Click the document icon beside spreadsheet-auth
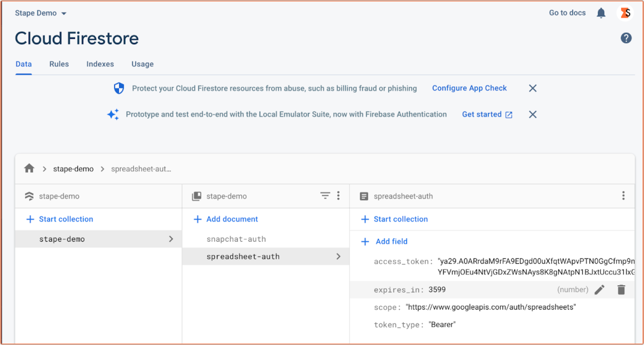Viewport: 644px width, 345px height. (x=364, y=196)
